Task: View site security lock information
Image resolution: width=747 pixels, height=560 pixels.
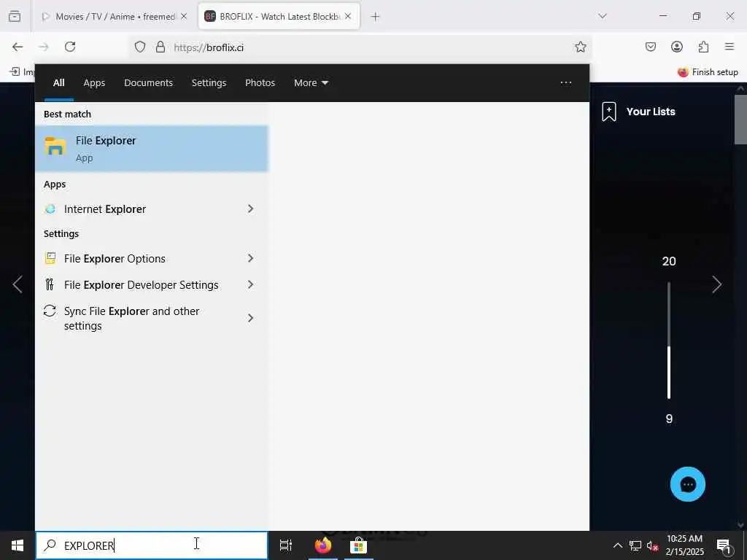Action: (x=160, y=47)
